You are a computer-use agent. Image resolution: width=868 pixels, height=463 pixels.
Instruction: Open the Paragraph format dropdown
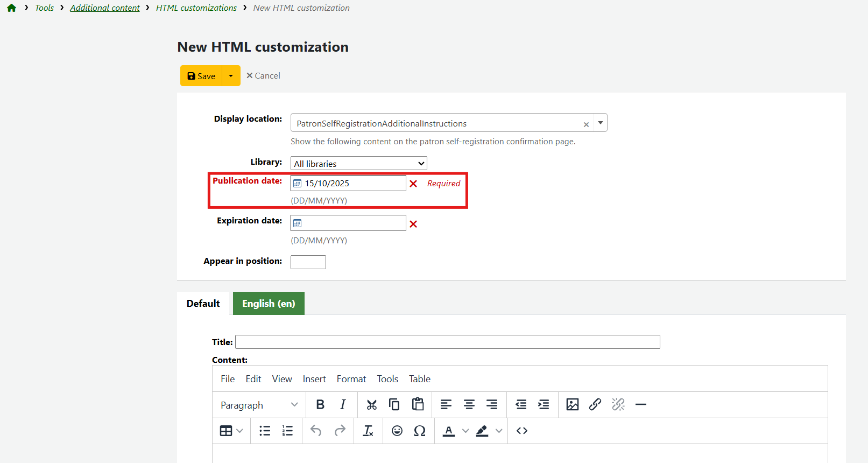pos(259,405)
